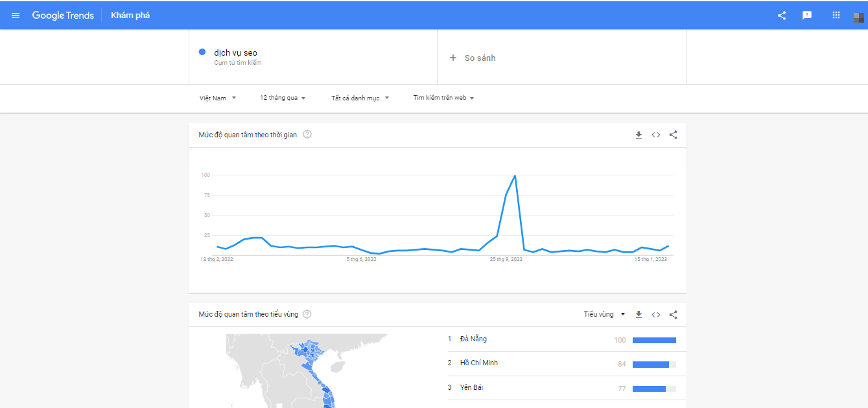This screenshot has height=408, width=868.
Task: Share the subregion interest card
Action: click(674, 314)
